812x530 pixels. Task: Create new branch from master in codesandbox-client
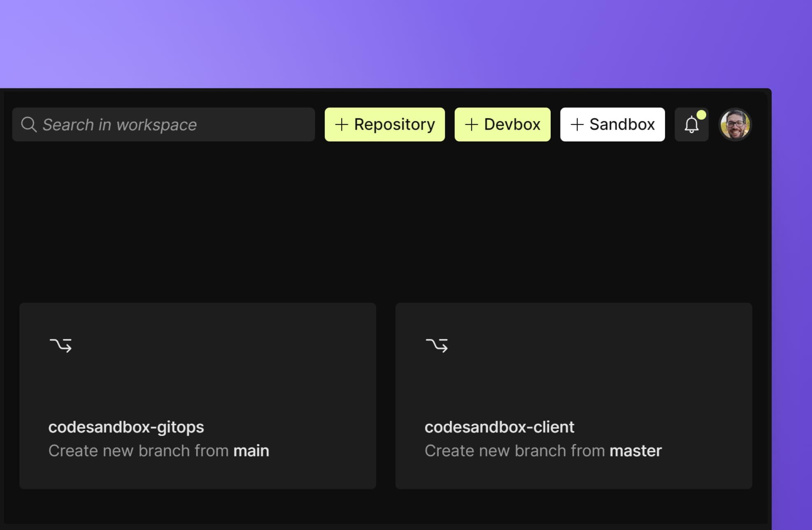pos(543,450)
